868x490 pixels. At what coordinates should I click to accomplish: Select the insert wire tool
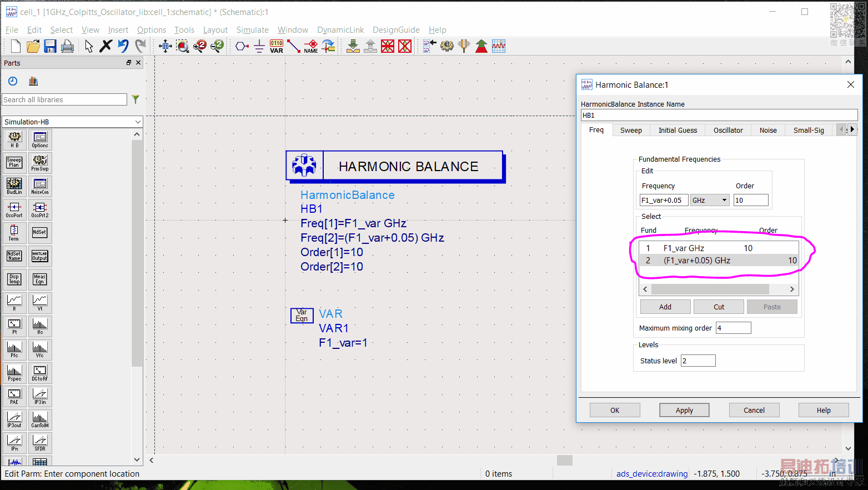pyautogui.click(x=293, y=46)
